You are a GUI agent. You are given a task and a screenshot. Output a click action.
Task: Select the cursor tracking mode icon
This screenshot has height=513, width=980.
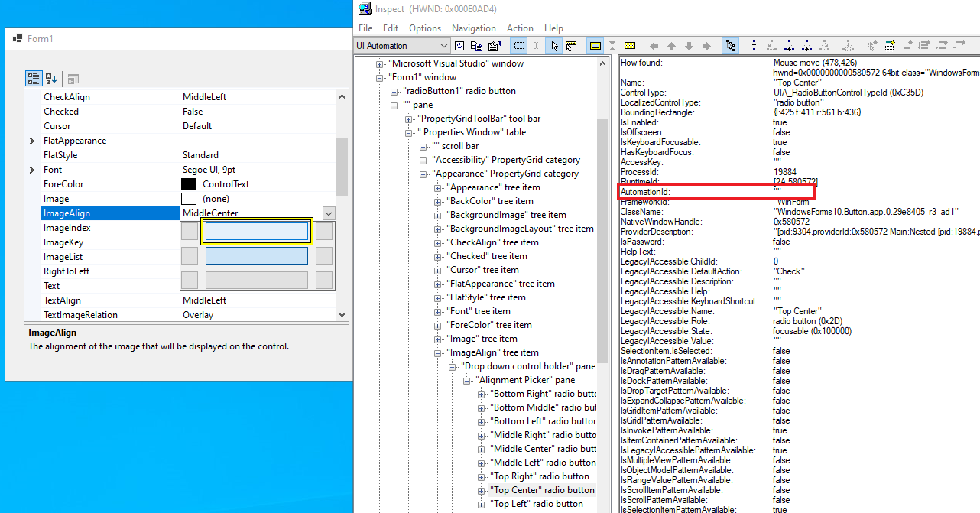[555, 46]
